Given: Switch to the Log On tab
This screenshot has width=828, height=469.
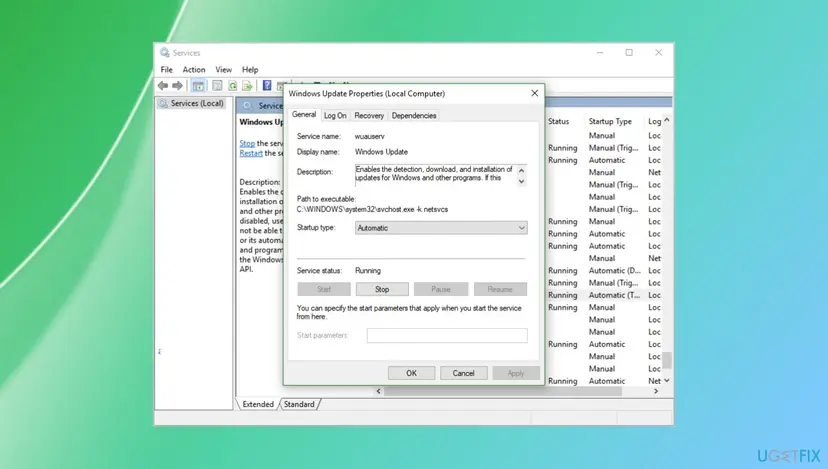Looking at the screenshot, I should [x=335, y=116].
